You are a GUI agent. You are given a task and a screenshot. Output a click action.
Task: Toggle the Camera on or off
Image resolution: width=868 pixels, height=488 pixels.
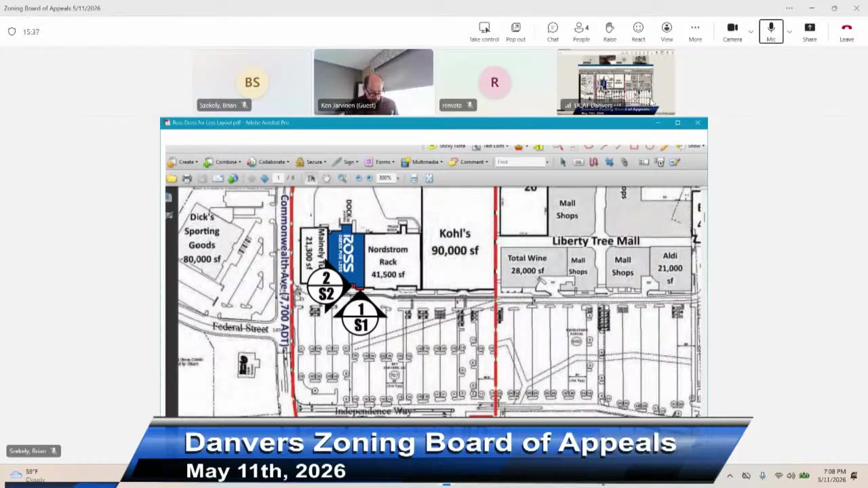click(732, 32)
